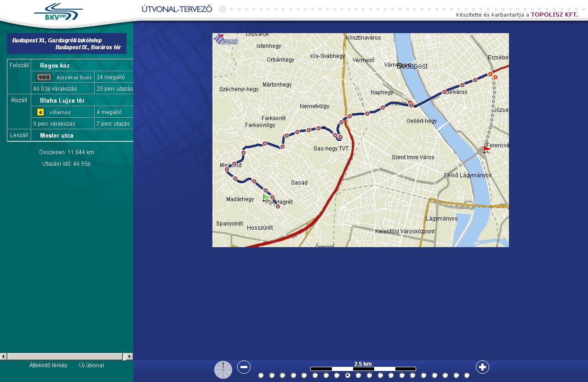Open Áttekintő térkép overview map
This screenshot has width=588, height=382.
48,365
